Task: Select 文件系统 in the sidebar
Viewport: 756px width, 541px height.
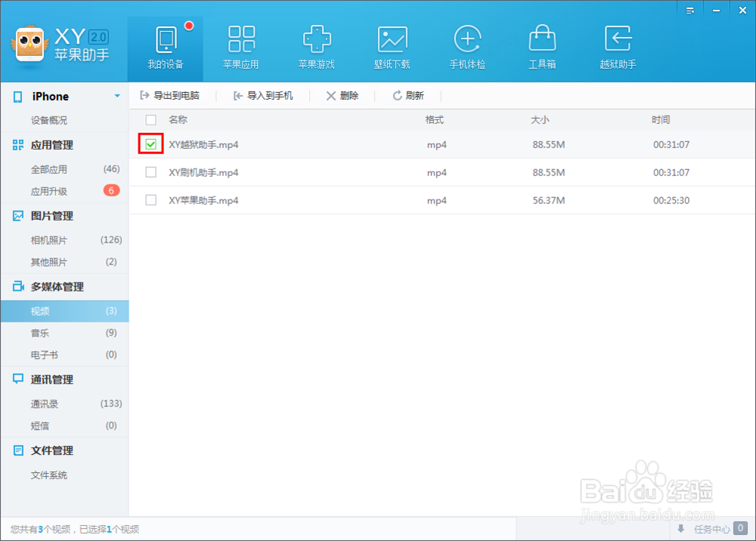Action: point(49,475)
